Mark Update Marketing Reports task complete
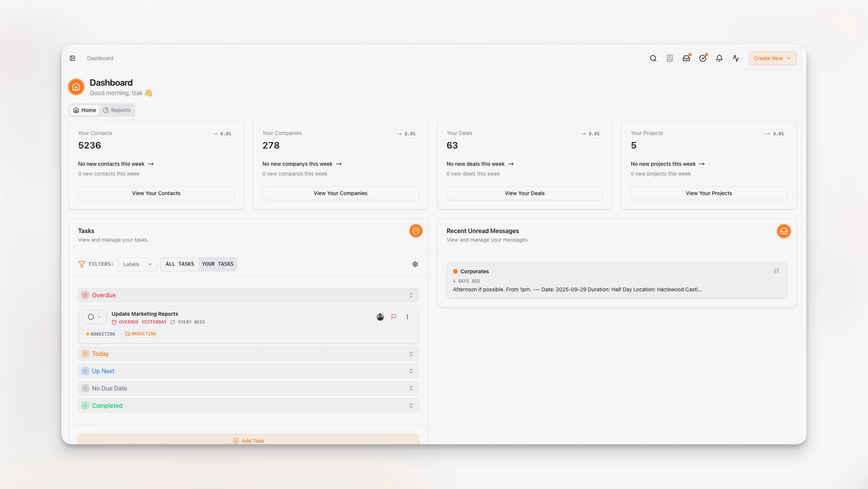The width and height of the screenshot is (868, 489). coord(91,317)
